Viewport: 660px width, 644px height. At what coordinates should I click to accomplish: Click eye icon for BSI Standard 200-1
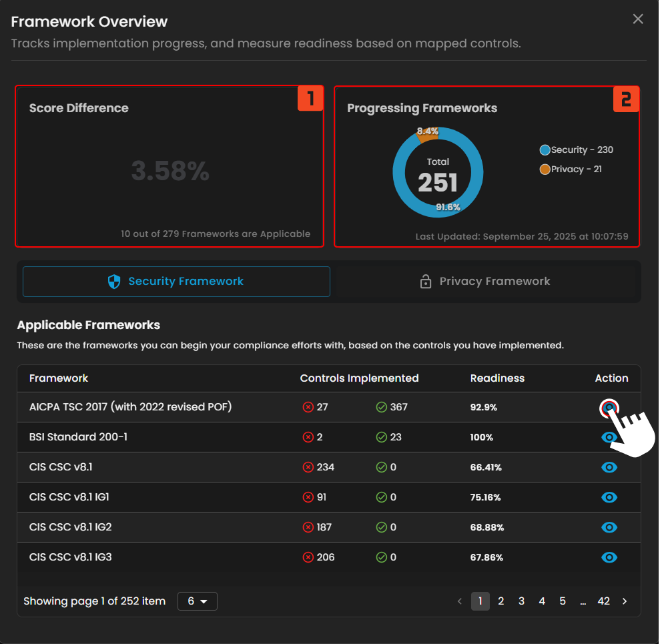(609, 437)
